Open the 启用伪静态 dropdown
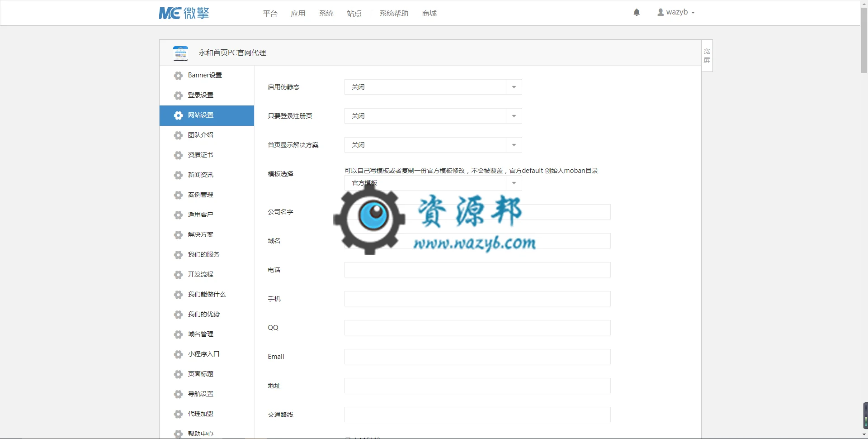The image size is (868, 439). (433, 87)
